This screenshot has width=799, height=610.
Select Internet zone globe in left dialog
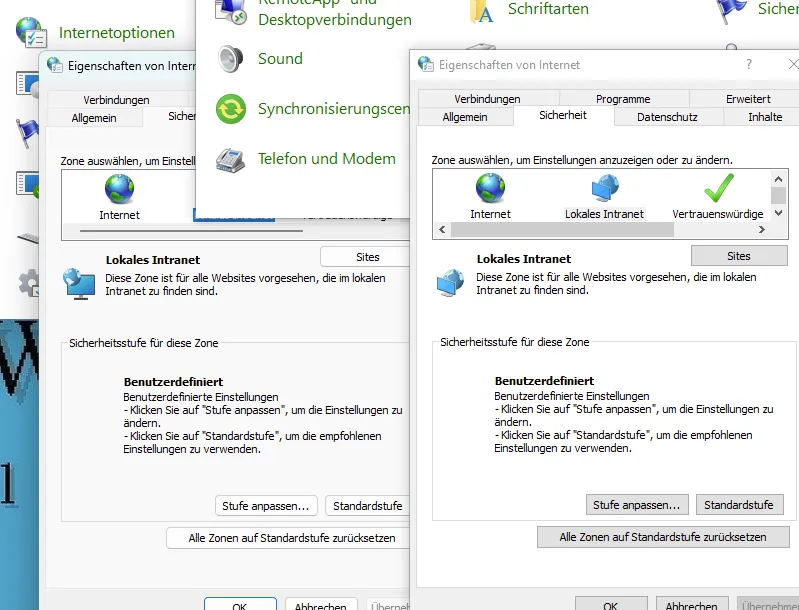coord(119,189)
